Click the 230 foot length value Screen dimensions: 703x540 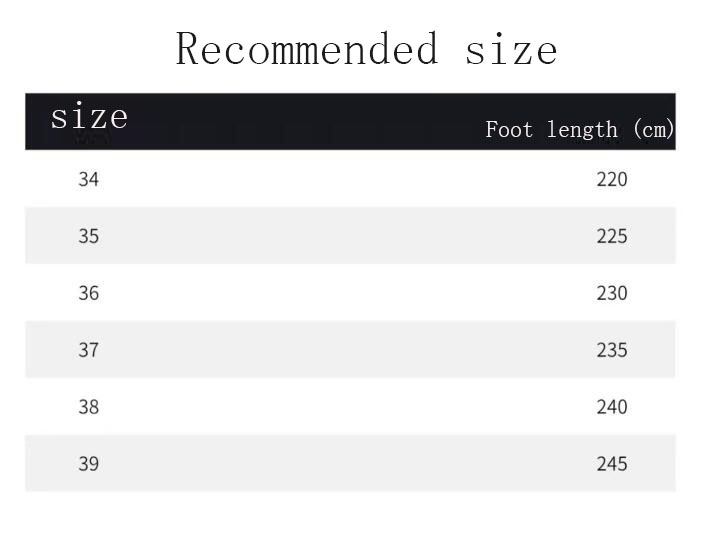(612, 294)
